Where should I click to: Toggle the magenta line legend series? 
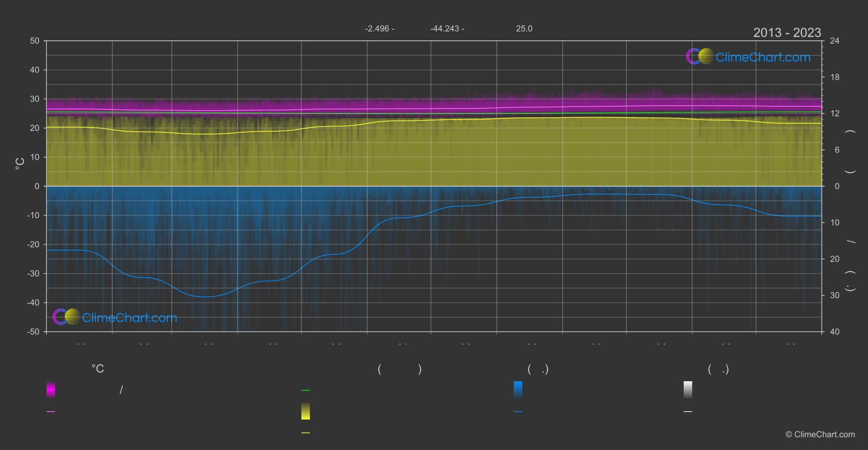(x=51, y=412)
